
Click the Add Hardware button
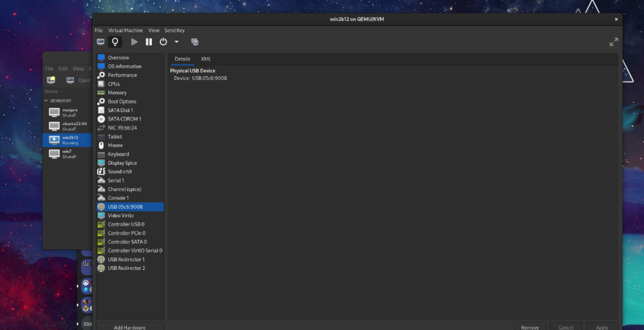[130, 327]
